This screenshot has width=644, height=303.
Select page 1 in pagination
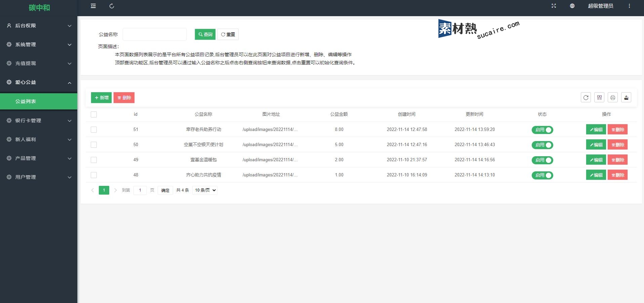coord(104,190)
